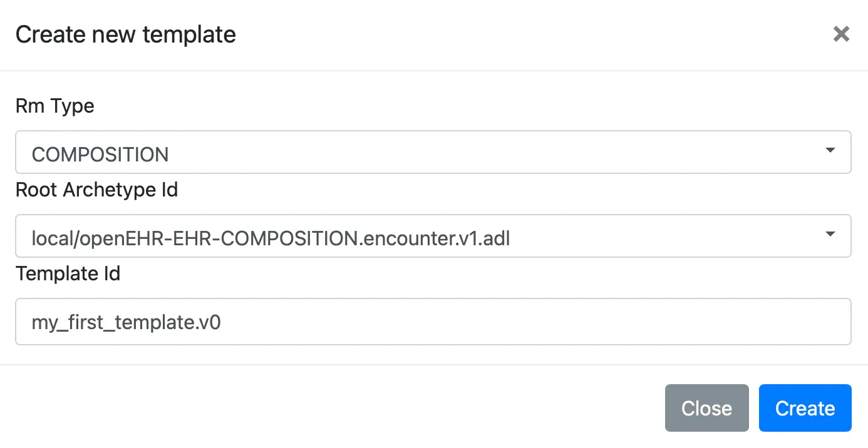Expand the Root Archetype Id dropdown

(x=432, y=236)
